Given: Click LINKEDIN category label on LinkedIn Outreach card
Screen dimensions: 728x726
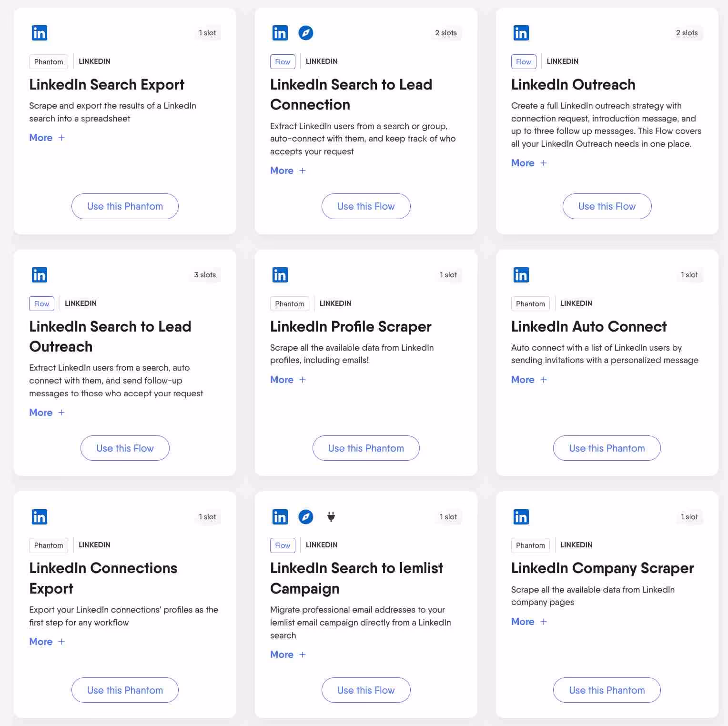Looking at the screenshot, I should click(563, 61).
